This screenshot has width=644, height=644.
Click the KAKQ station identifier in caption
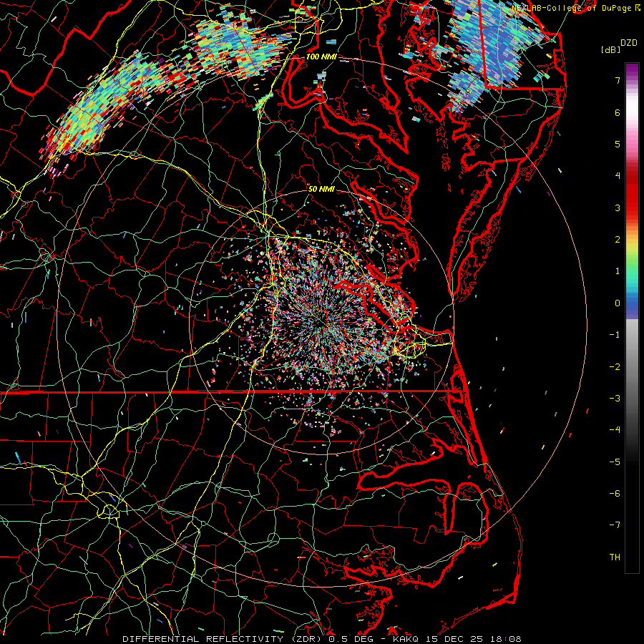(406, 639)
